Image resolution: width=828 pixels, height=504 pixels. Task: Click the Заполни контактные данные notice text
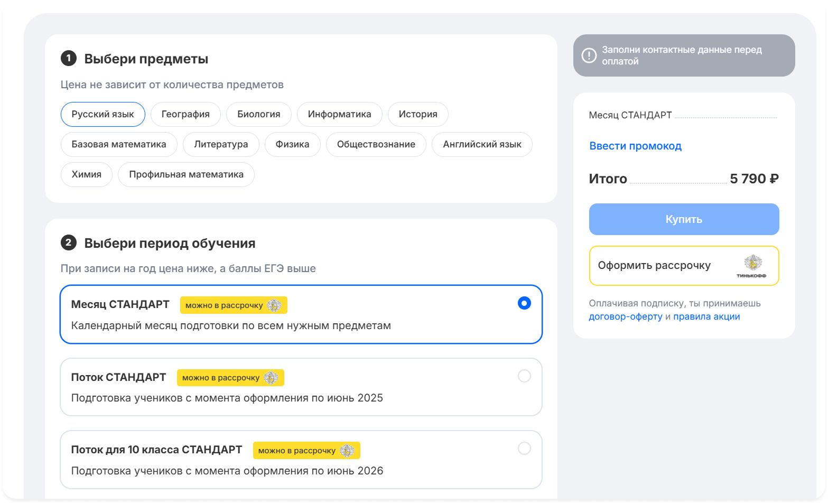(x=682, y=55)
